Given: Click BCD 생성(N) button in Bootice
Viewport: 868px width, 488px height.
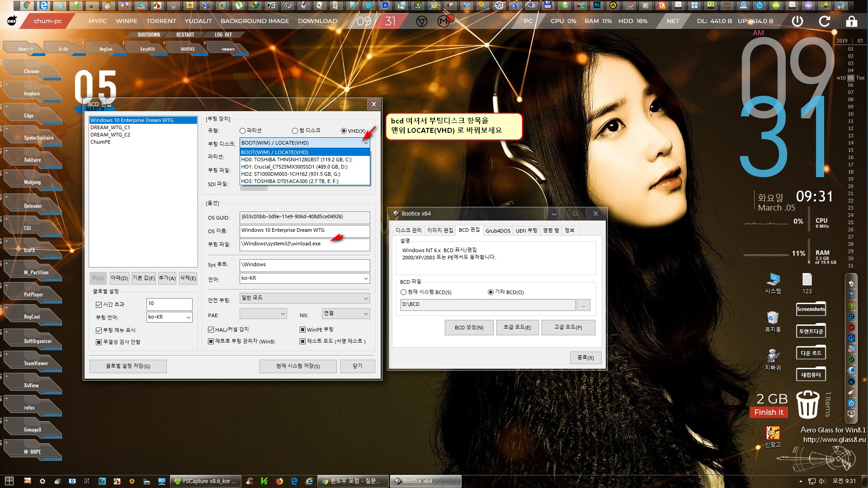Looking at the screenshot, I should pos(469,328).
